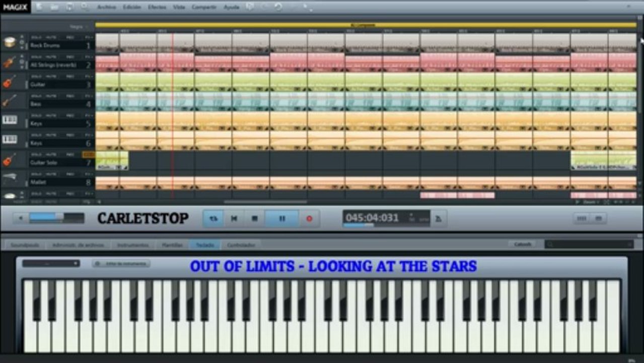Image resolution: width=644 pixels, height=363 pixels.
Task: Click the left view button at transport right
Action: pyautogui.click(x=582, y=218)
